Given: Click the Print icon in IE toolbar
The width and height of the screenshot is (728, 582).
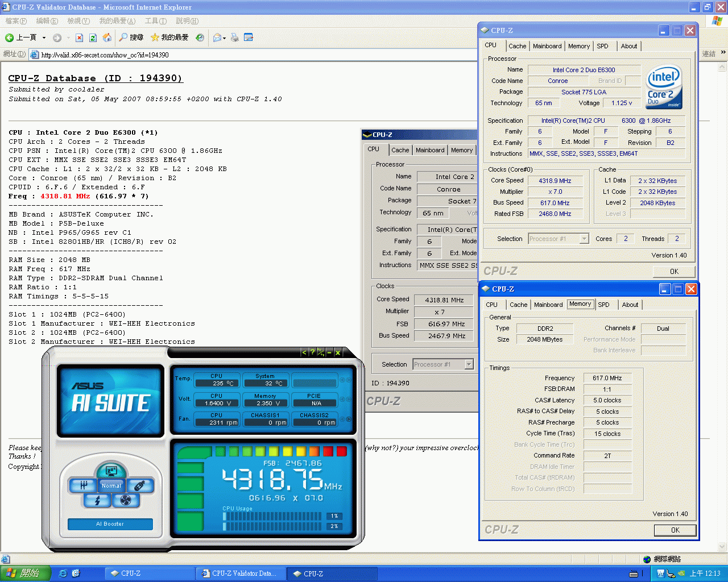Looking at the screenshot, I should coord(234,38).
